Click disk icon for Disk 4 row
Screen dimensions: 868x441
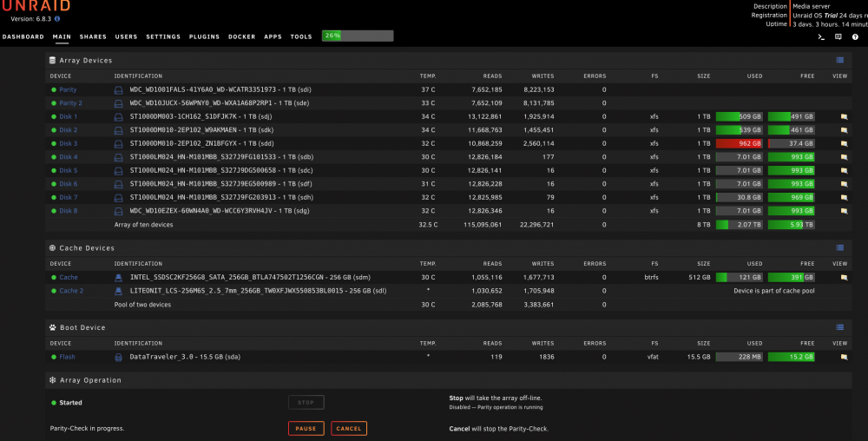(118, 157)
